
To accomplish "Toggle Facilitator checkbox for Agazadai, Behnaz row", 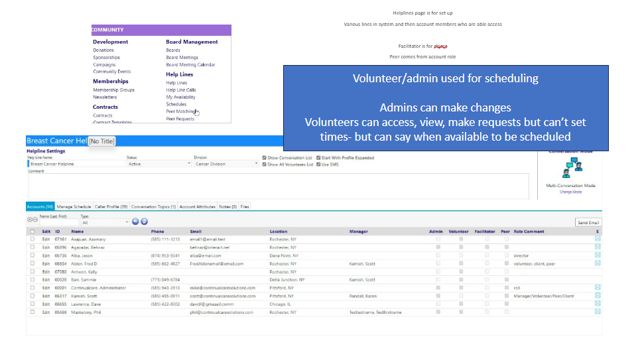I will coord(487,247).
